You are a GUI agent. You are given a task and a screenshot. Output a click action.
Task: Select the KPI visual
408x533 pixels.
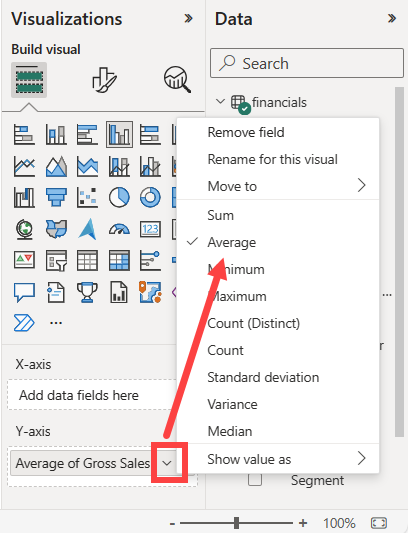(24, 261)
